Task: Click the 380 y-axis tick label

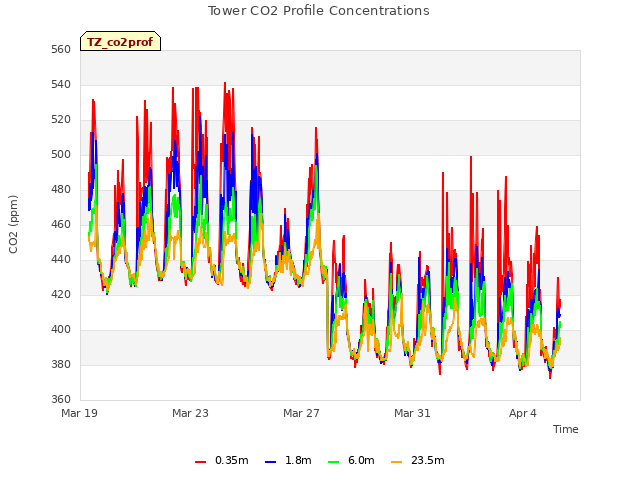Action: (x=61, y=364)
